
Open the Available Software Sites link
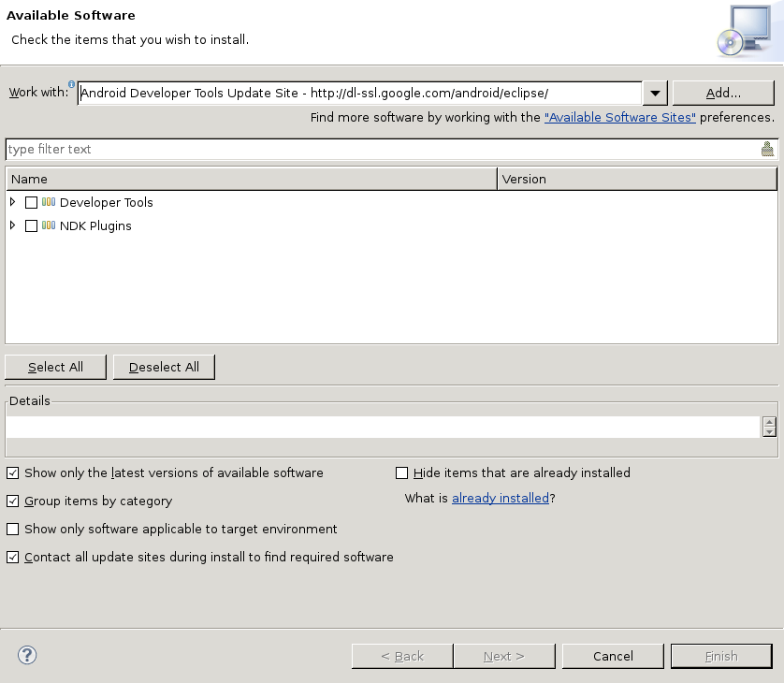[x=620, y=118]
